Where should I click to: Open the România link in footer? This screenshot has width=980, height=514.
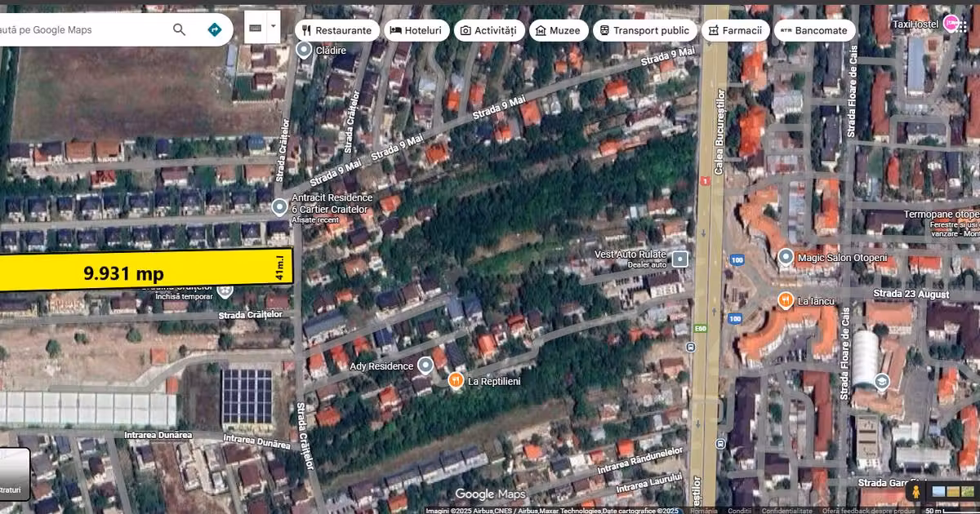tap(703, 511)
